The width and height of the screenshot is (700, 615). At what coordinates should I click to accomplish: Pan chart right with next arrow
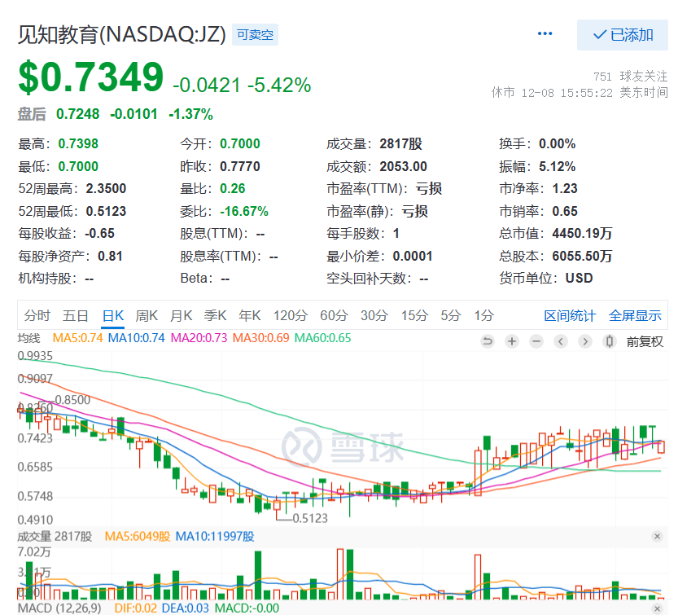[x=584, y=341]
